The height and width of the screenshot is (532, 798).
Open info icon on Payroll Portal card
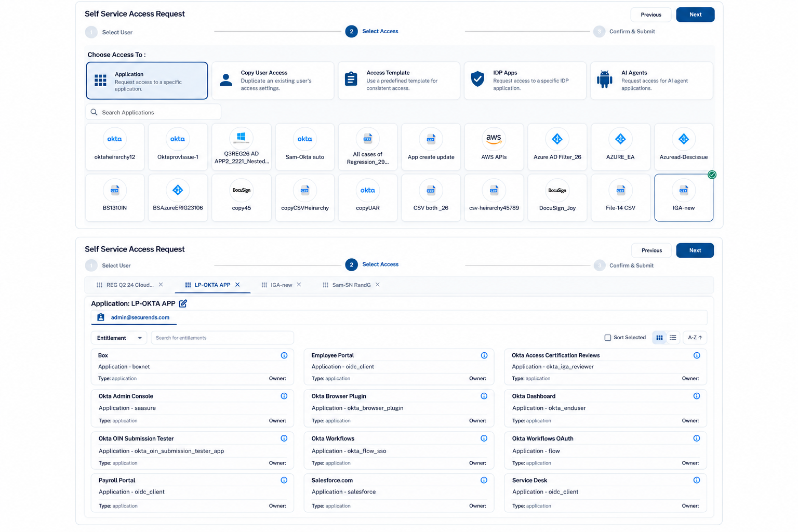284,480
